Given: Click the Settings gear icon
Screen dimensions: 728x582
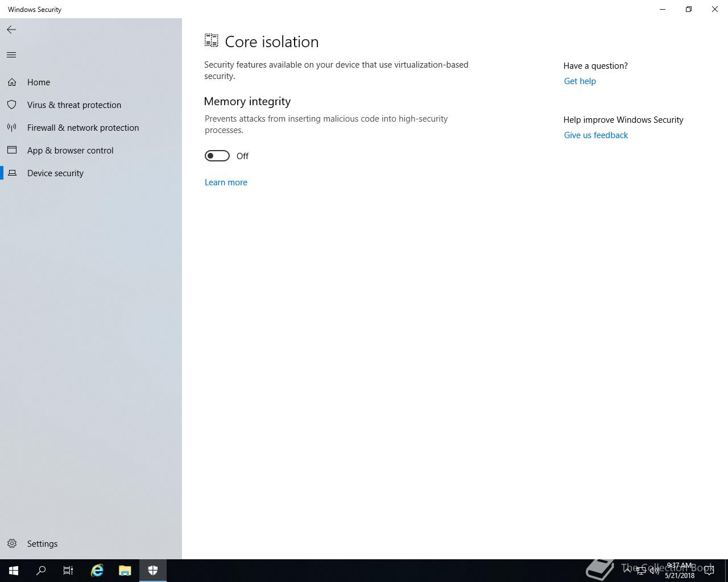Looking at the screenshot, I should [12, 543].
